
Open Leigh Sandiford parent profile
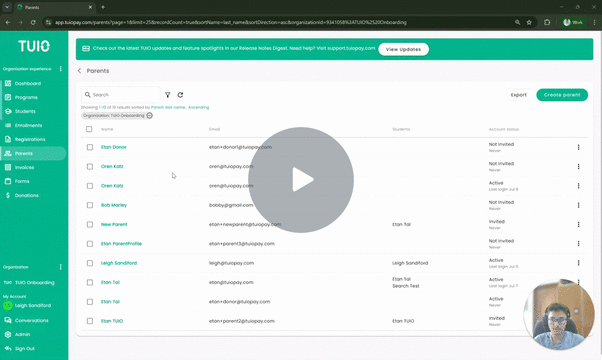[x=119, y=263]
